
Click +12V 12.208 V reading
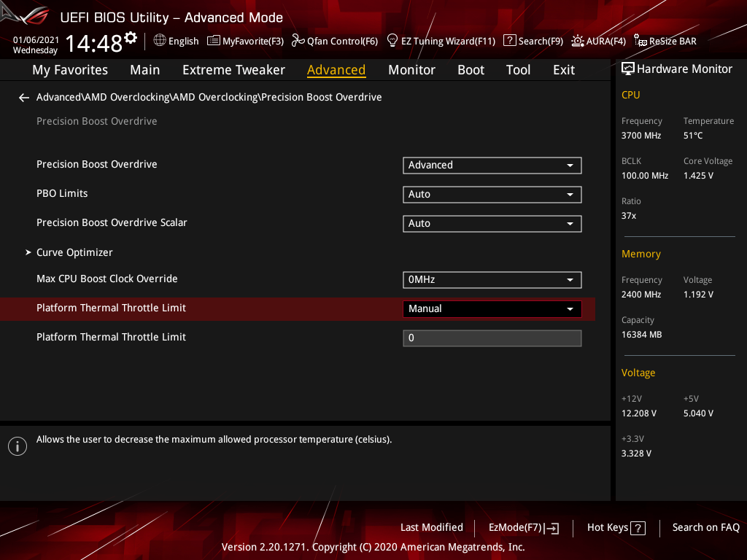[x=638, y=413]
